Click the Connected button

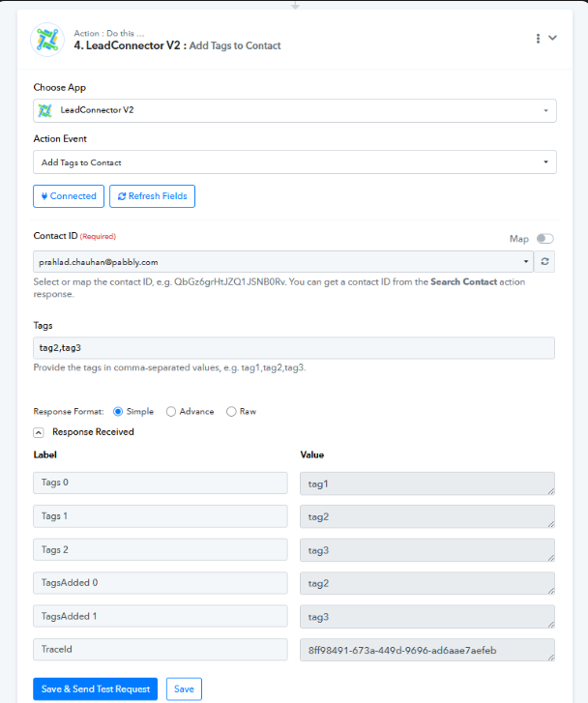(x=68, y=196)
